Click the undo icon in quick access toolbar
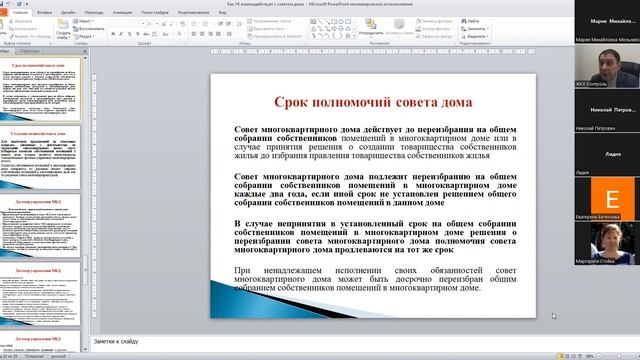This screenshot has height=360, width=640. [8, 4]
